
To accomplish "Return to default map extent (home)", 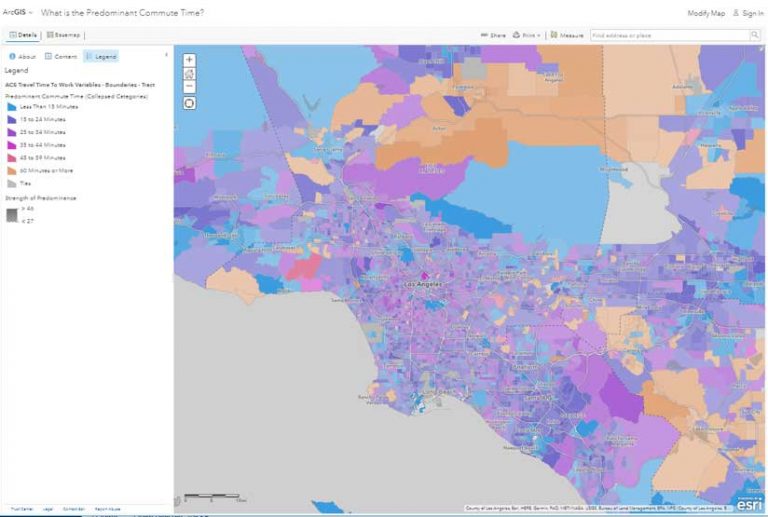I will pos(190,73).
